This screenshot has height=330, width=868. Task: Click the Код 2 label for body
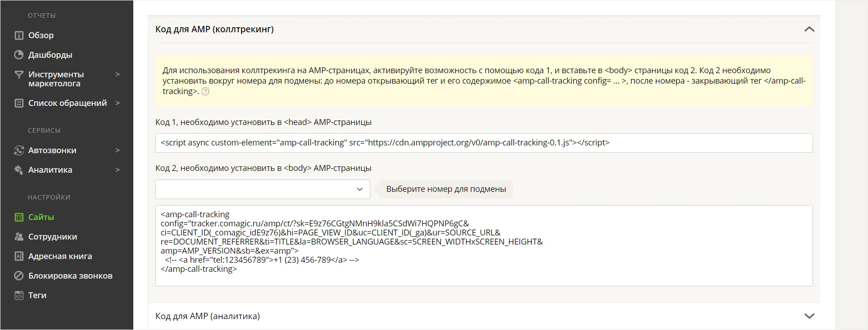pos(263,168)
